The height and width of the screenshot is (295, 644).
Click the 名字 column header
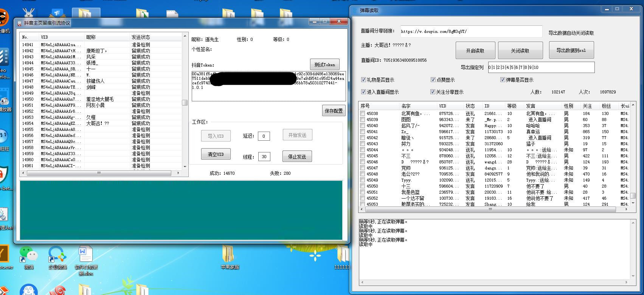tap(418, 106)
